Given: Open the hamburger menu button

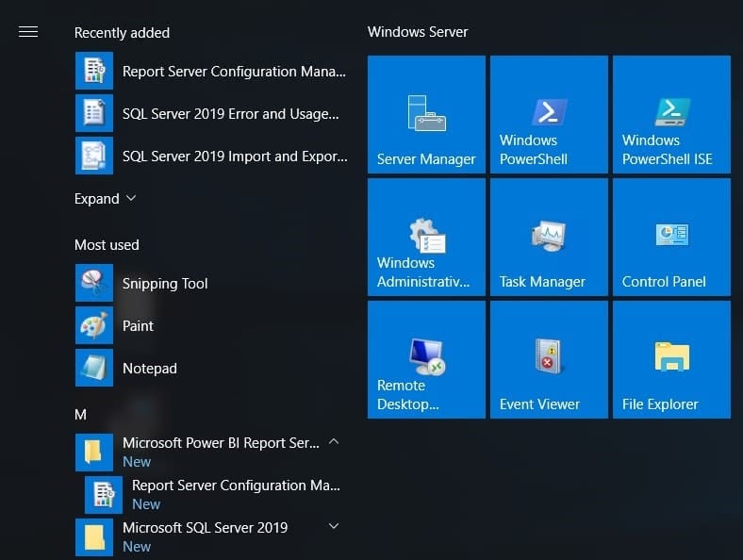Looking at the screenshot, I should pyautogui.click(x=28, y=32).
